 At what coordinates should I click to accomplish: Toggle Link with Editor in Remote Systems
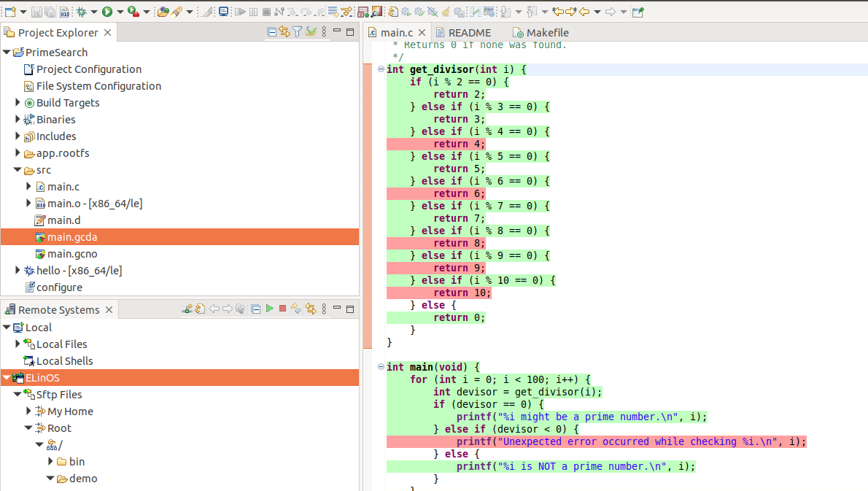point(311,309)
